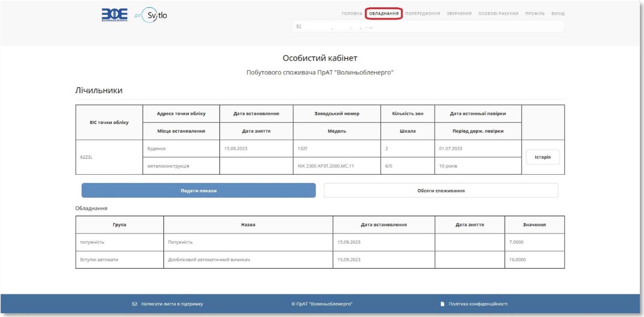Click the envelope icon in footer
644x317 pixels.
pos(135,304)
